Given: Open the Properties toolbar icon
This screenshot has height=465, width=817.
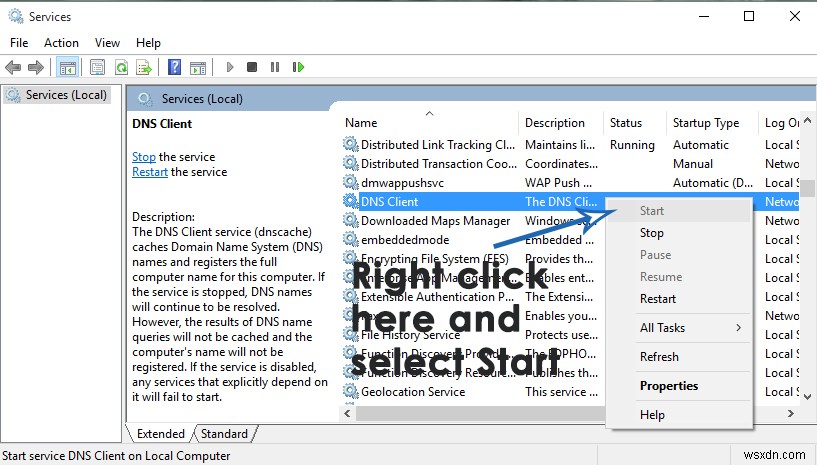Looking at the screenshot, I should [97, 67].
